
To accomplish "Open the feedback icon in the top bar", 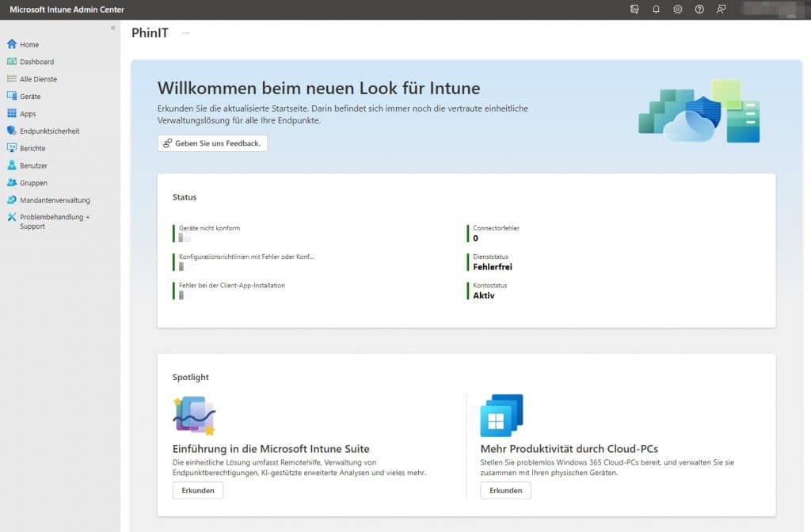I will point(722,9).
